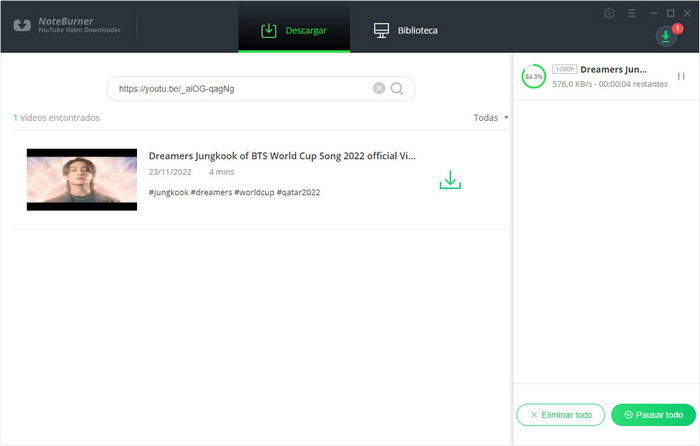Click the 84.3% progress circle
700x446 pixels.
[x=533, y=76]
